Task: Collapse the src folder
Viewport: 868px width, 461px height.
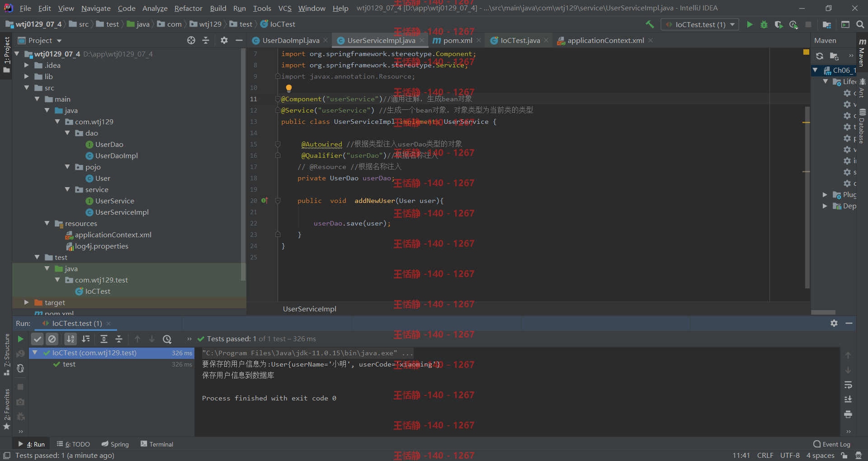Action: [x=27, y=88]
